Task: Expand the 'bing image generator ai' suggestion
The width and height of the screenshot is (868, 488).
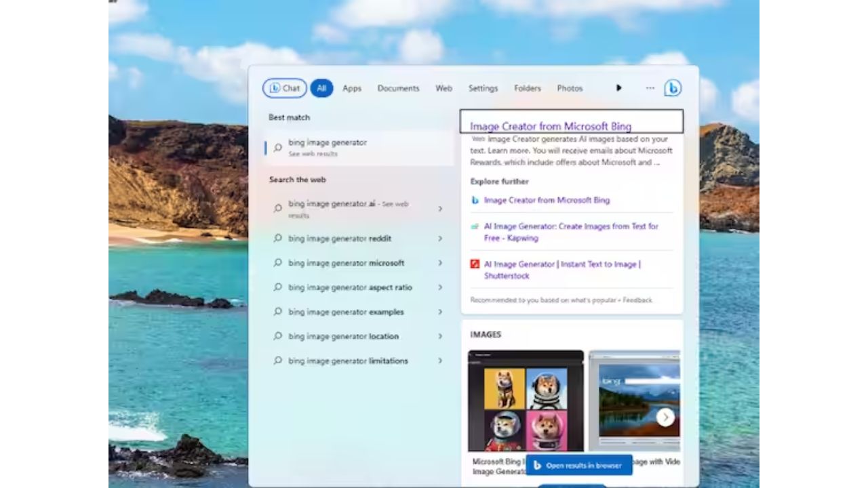Action: [440, 209]
